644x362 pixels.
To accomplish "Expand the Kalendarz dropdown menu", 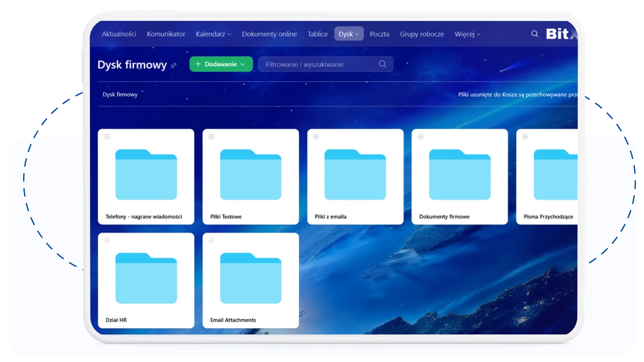I will point(213,34).
